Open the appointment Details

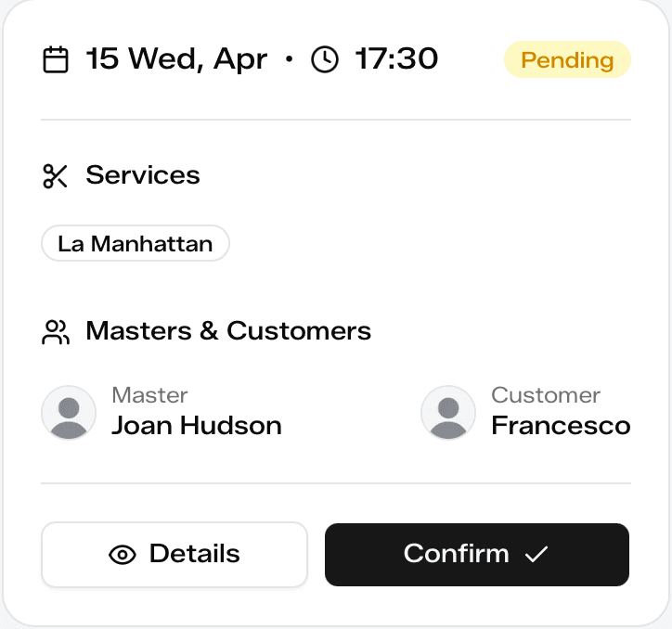click(174, 555)
